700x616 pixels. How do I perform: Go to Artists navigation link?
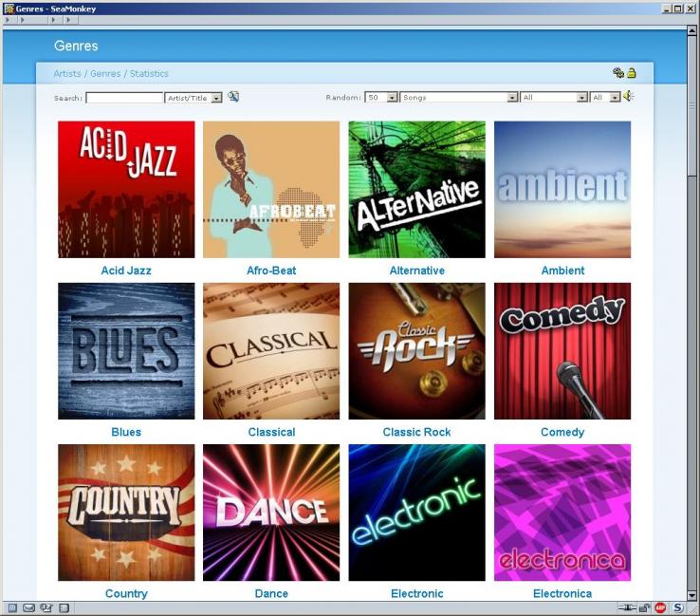[x=67, y=74]
